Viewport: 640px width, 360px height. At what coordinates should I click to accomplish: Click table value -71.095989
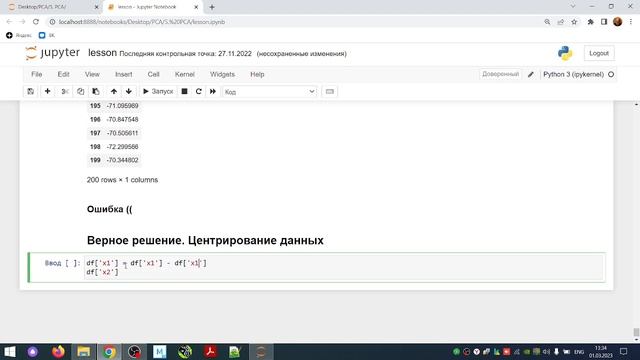122,106
